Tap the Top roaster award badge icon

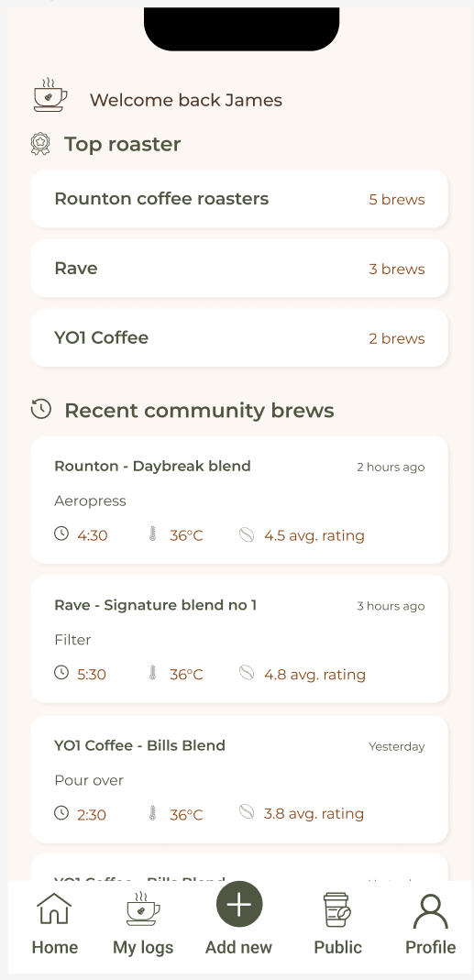click(40, 144)
